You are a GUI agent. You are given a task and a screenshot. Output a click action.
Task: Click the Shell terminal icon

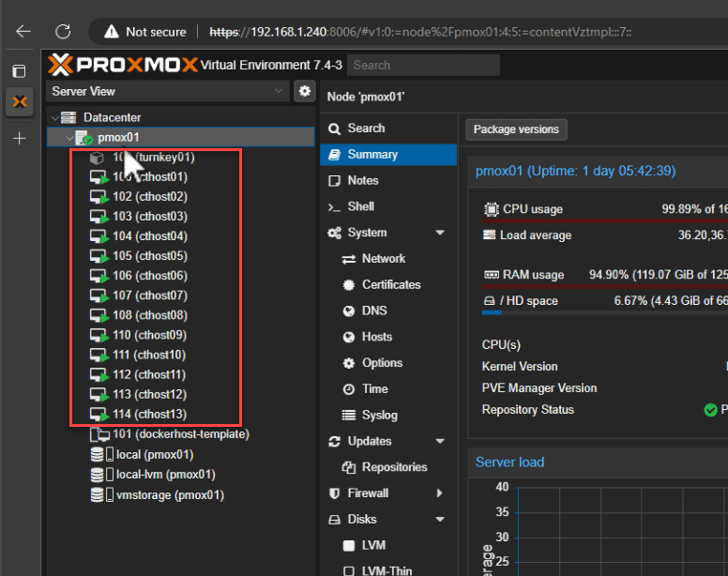tap(334, 207)
